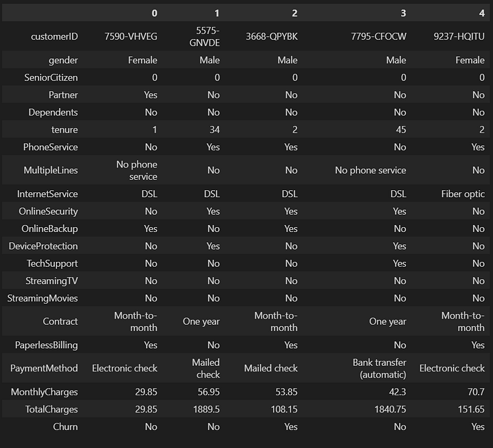Click the gender value Female in column 0
The width and height of the screenshot is (493, 448).
pyautogui.click(x=142, y=60)
